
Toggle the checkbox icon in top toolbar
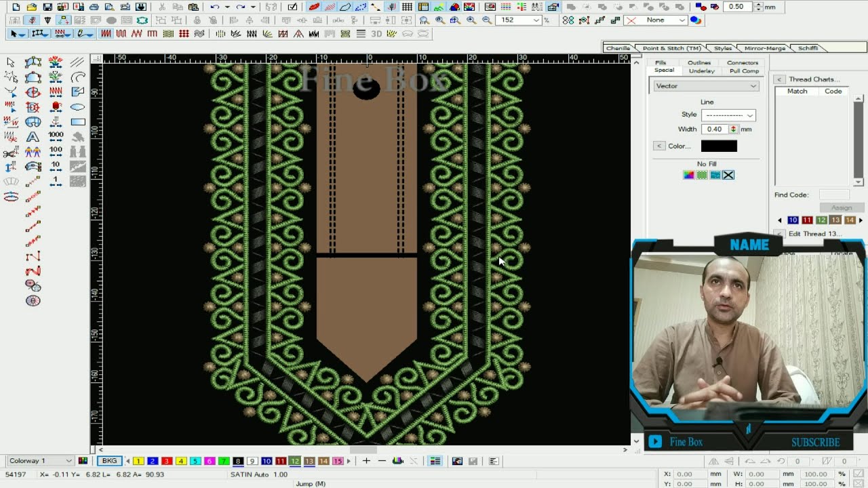tap(292, 7)
